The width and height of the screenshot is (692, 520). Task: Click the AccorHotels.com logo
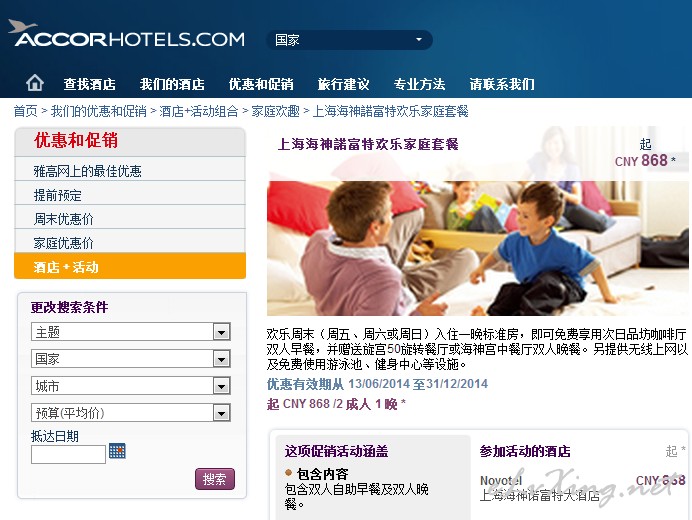pyautogui.click(x=126, y=34)
